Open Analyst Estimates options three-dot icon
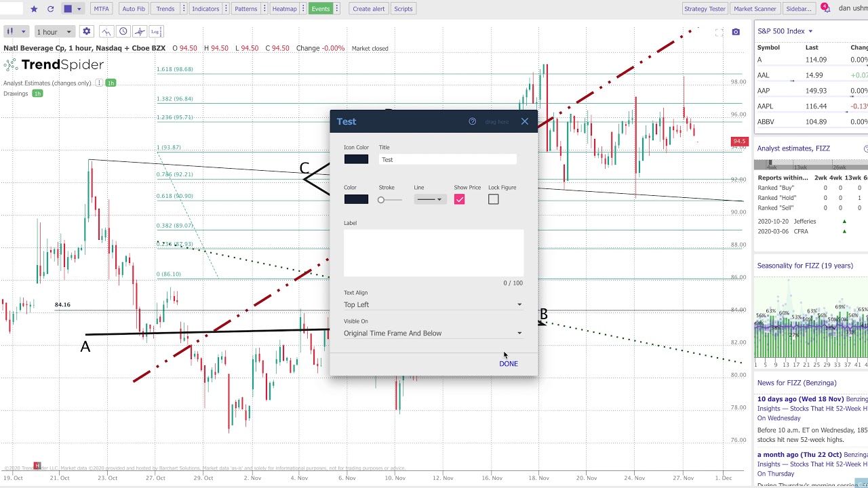 pos(99,83)
